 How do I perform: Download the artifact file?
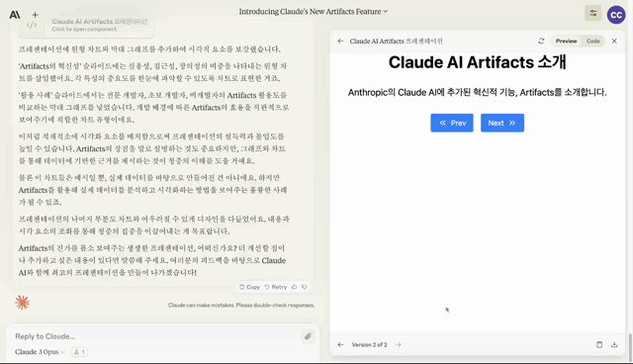point(614,344)
